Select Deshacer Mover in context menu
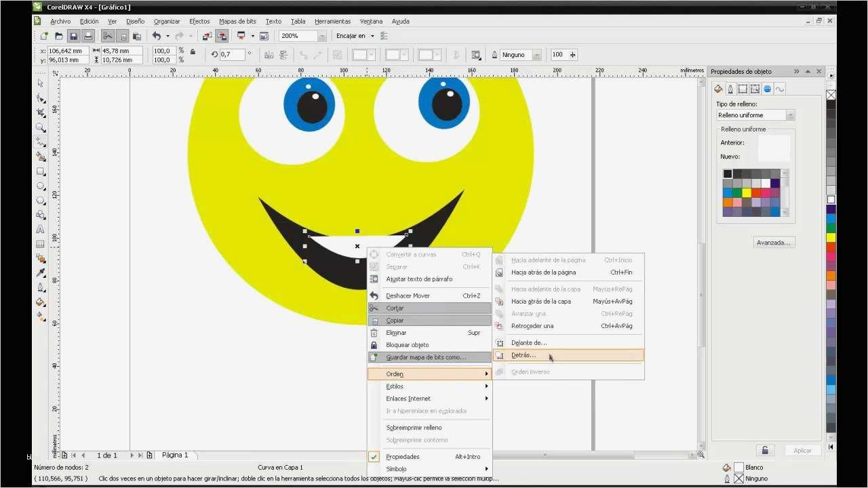868x488 pixels. [429, 296]
